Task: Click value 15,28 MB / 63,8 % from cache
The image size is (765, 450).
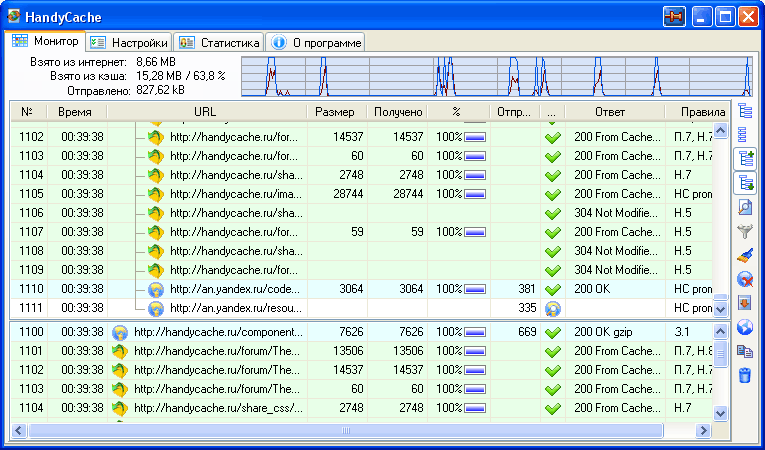Action: tap(181, 76)
